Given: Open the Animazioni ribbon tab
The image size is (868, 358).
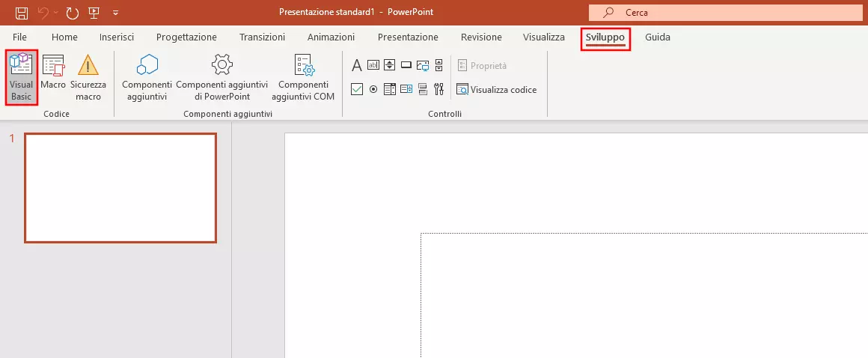Looking at the screenshot, I should pos(331,37).
